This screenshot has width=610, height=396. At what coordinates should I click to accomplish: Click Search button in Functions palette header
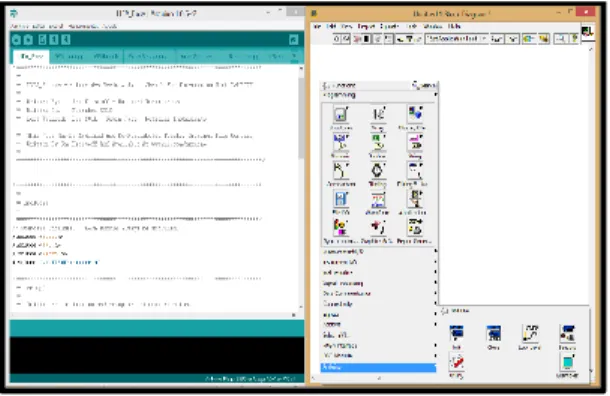point(424,85)
